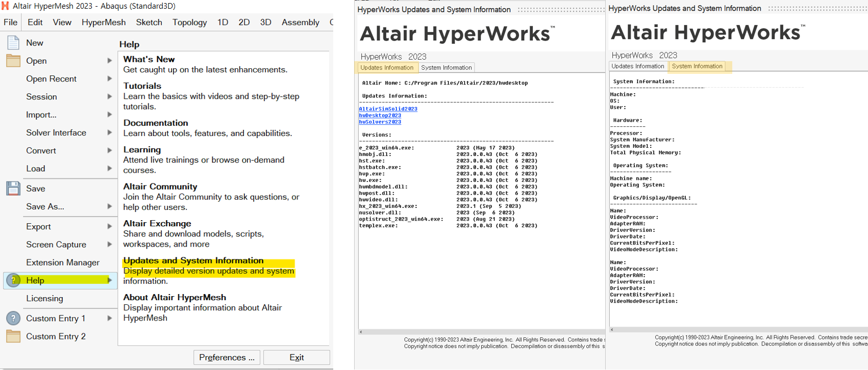Select Updates Information tab in right window
Image resolution: width=868 pixels, height=370 pixels.
(638, 66)
